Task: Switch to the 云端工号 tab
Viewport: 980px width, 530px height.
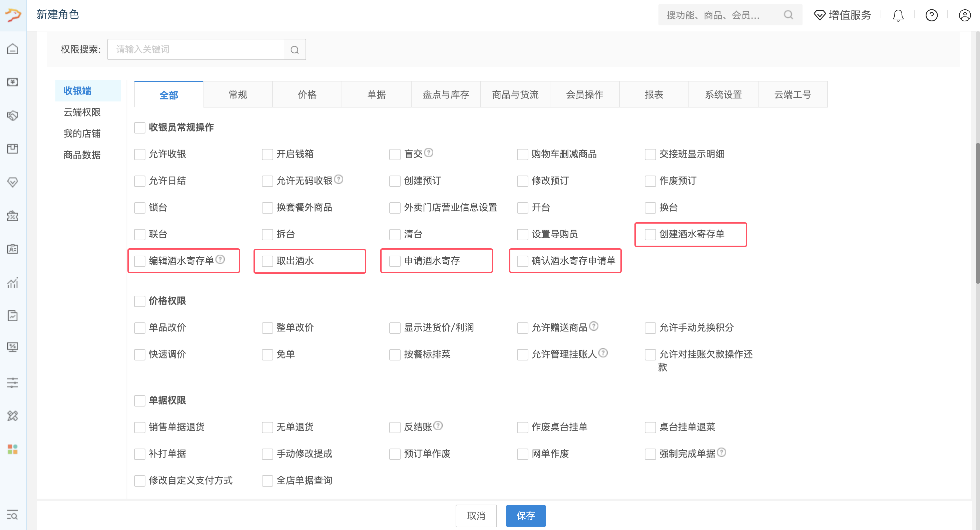Action: coord(793,94)
